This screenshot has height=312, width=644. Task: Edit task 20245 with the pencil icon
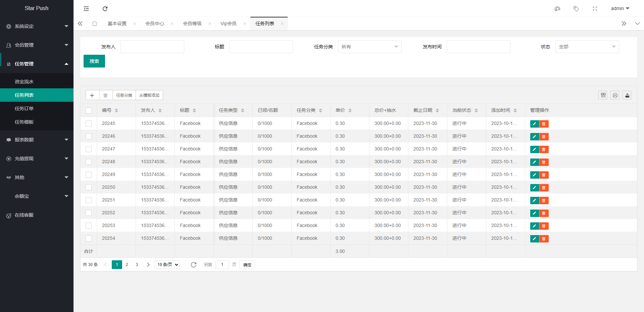(534, 124)
